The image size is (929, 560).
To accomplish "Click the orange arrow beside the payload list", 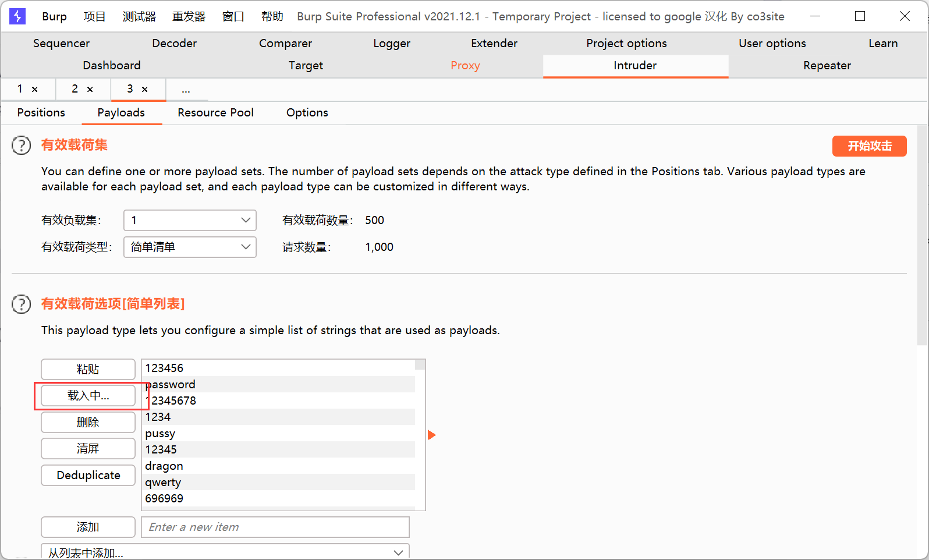I will coord(431,435).
